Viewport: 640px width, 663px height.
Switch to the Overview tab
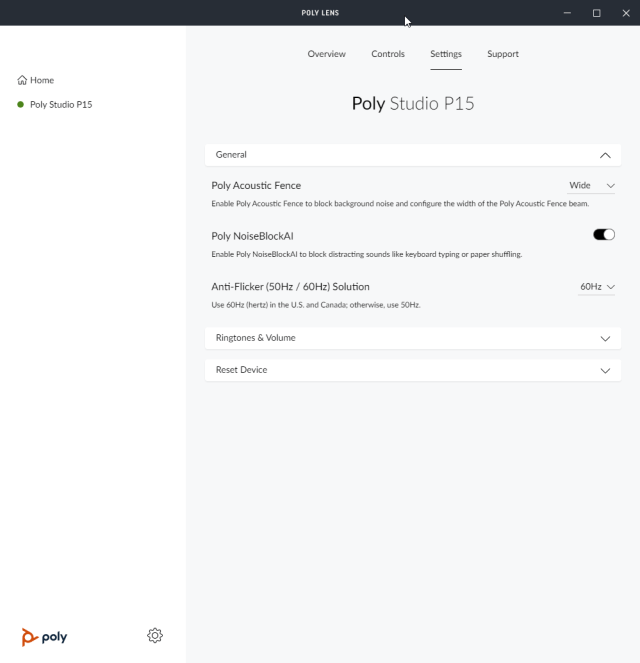pyautogui.click(x=326, y=54)
